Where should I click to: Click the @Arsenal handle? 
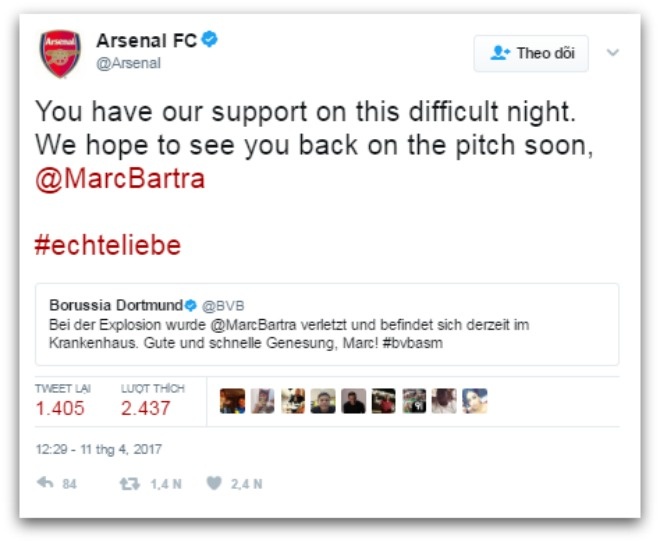click(128, 64)
